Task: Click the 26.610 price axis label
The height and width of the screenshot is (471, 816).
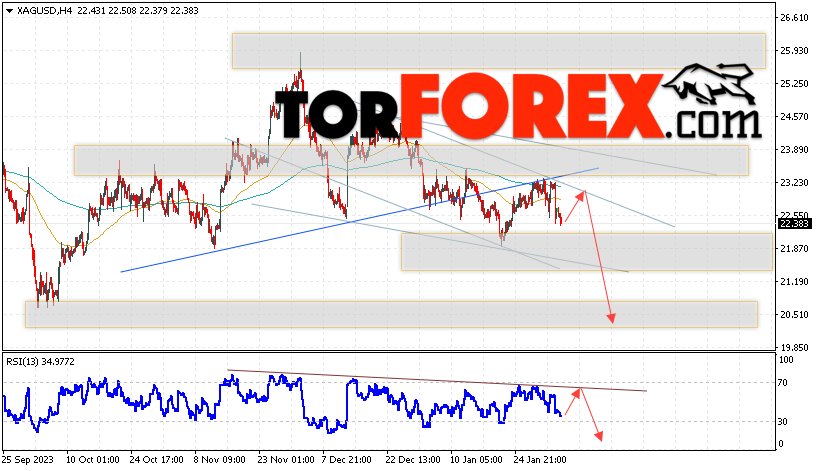Action: pos(794,18)
